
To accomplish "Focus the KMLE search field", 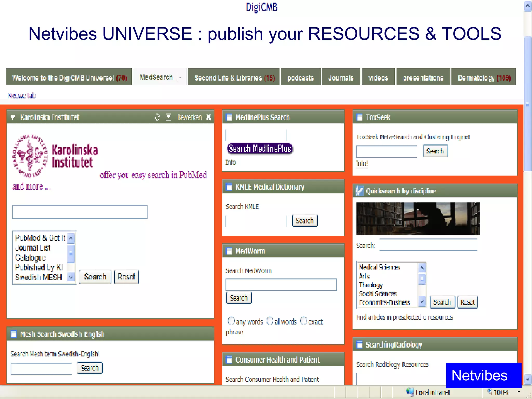I will pos(256,221).
